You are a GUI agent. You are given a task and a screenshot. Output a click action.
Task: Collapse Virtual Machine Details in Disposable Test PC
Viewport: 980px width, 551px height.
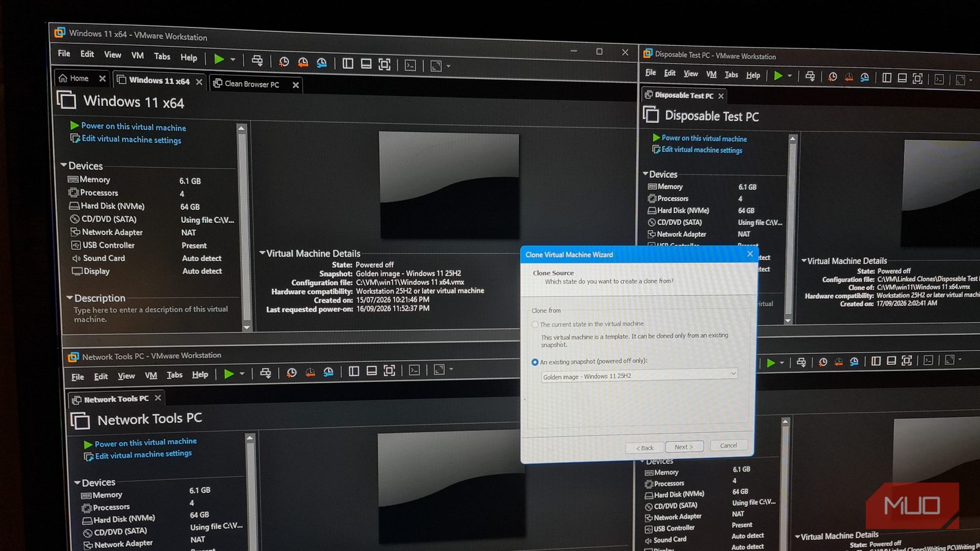(x=804, y=260)
